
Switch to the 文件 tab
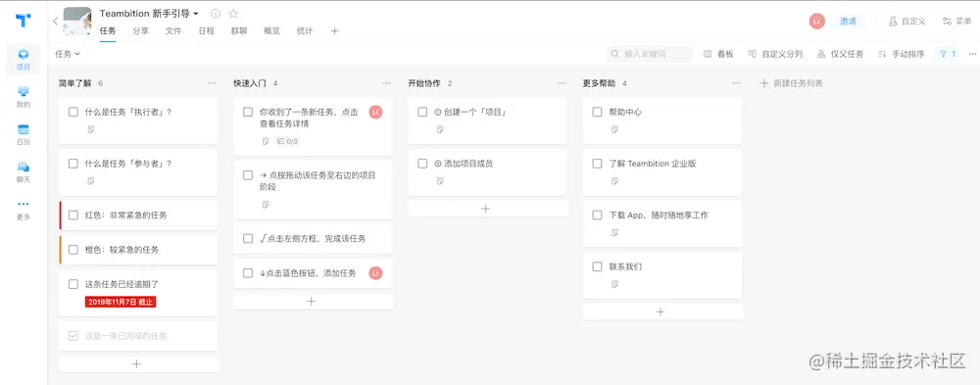point(173,30)
